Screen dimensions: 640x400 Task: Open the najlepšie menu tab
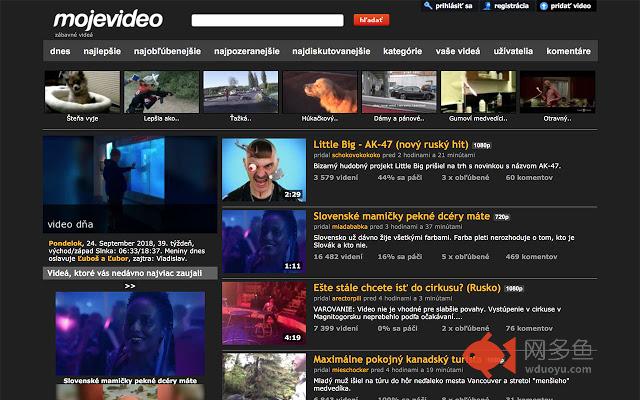point(102,51)
